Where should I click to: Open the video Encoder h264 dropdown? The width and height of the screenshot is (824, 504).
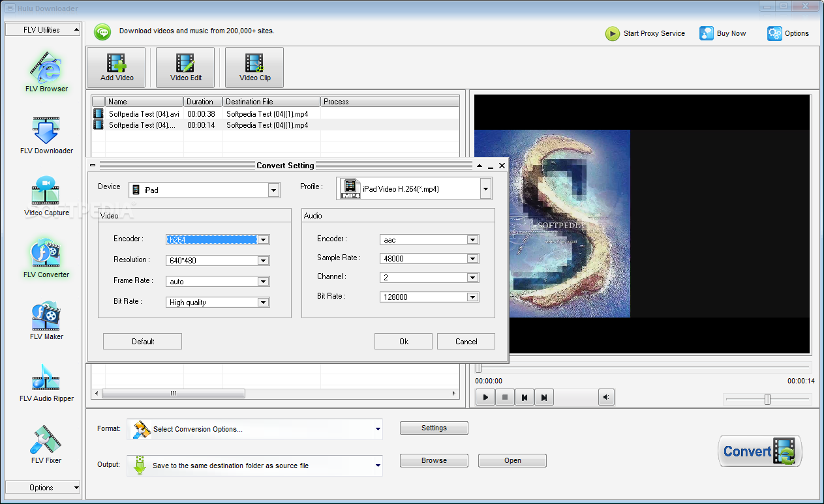click(x=263, y=240)
